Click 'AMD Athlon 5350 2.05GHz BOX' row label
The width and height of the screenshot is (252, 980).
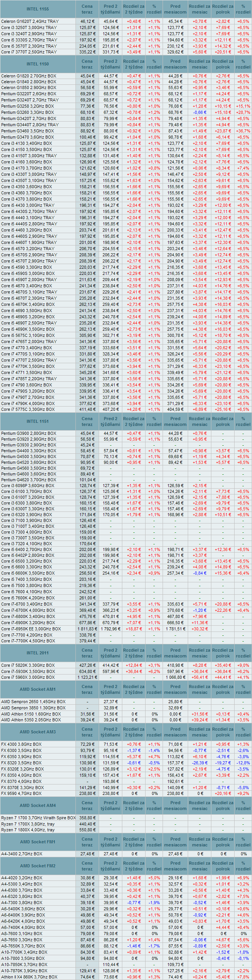click(31, 720)
